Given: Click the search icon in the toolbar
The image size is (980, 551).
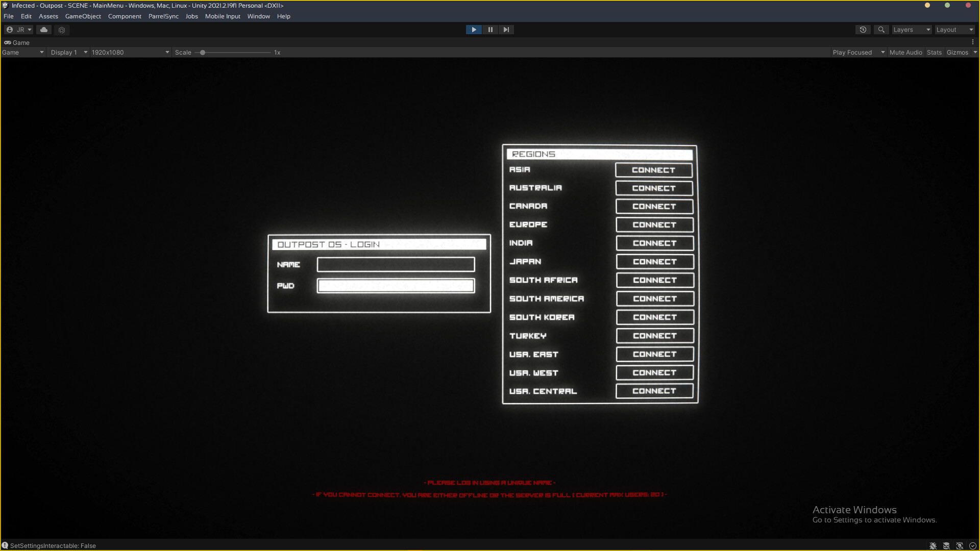Looking at the screenshot, I should 881,30.
